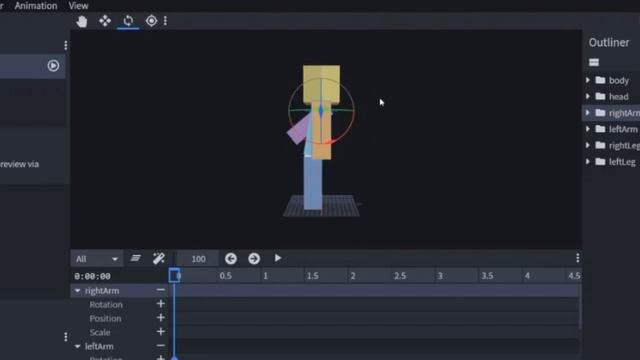Expand the head folder in Outliner

click(x=588, y=97)
